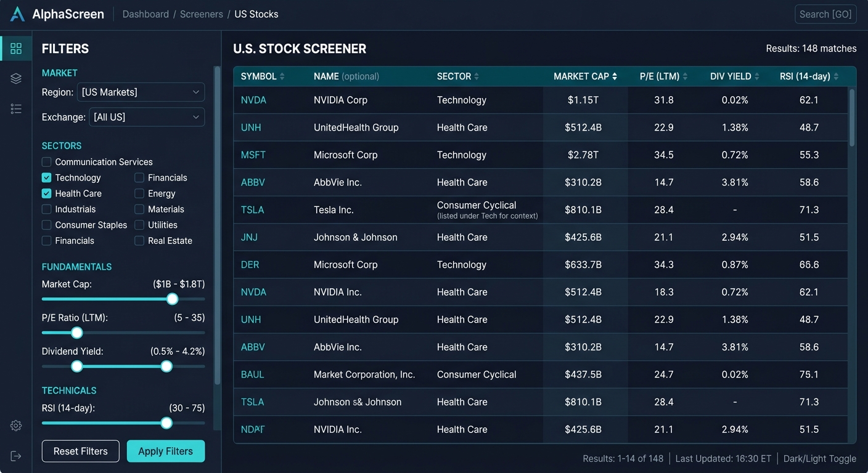Click the NAME (optional) column header
This screenshot has height=473, width=868.
tap(346, 76)
